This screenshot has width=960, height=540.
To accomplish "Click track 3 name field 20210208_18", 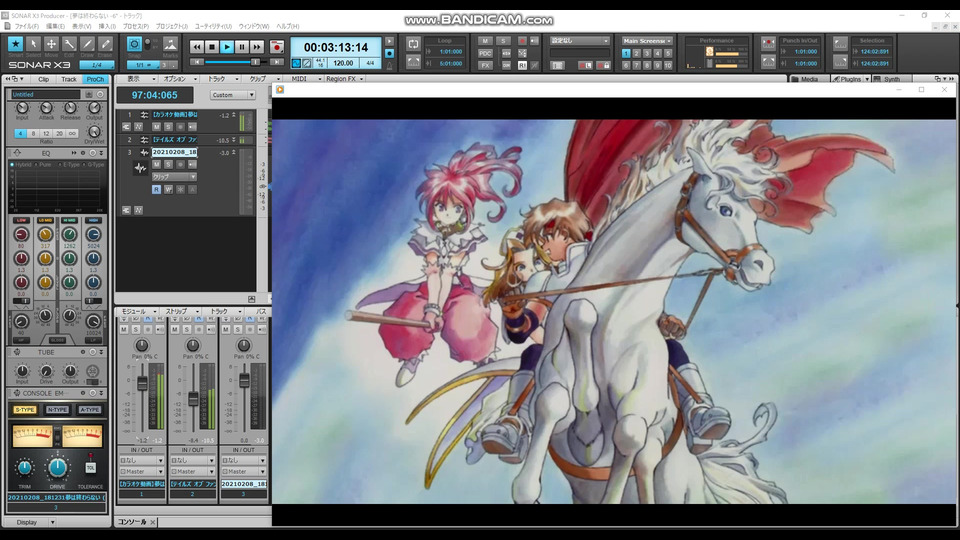I will (174, 152).
